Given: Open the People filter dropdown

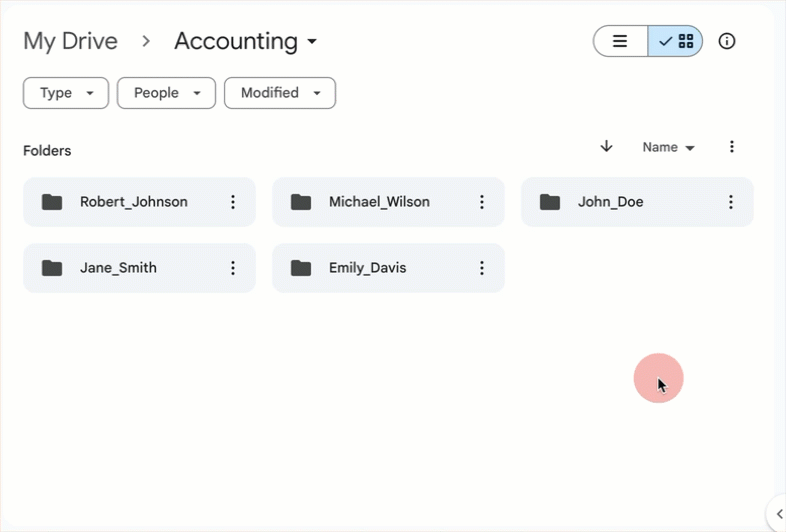Looking at the screenshot, I should click(x=166, y=93).
